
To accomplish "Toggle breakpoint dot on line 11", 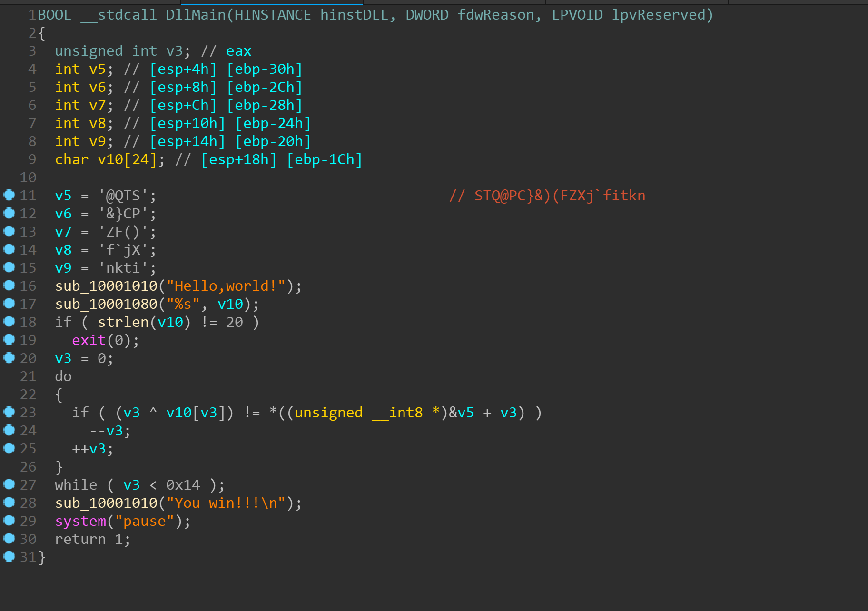I will 9,195.
